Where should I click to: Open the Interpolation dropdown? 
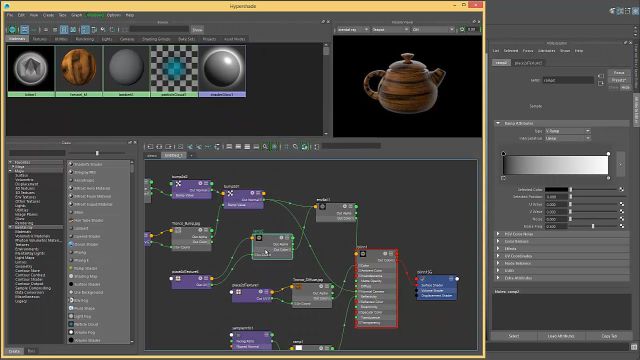click(x=567, y=138)
